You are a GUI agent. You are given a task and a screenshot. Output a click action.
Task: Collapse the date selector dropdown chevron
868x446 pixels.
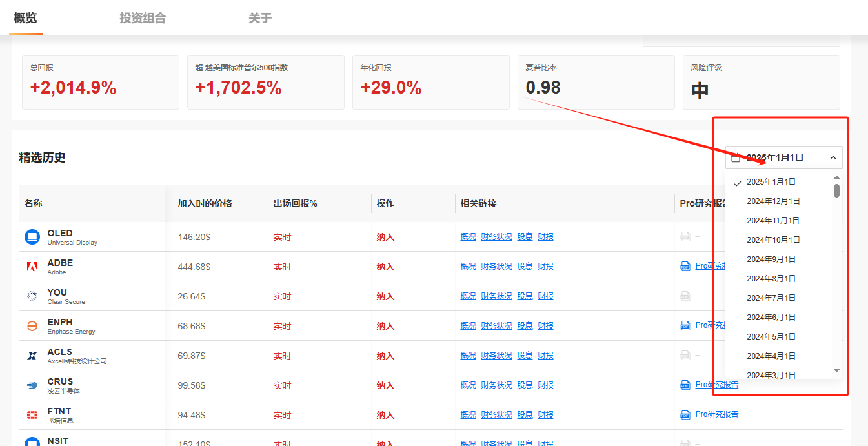click(x=833, y=157)
